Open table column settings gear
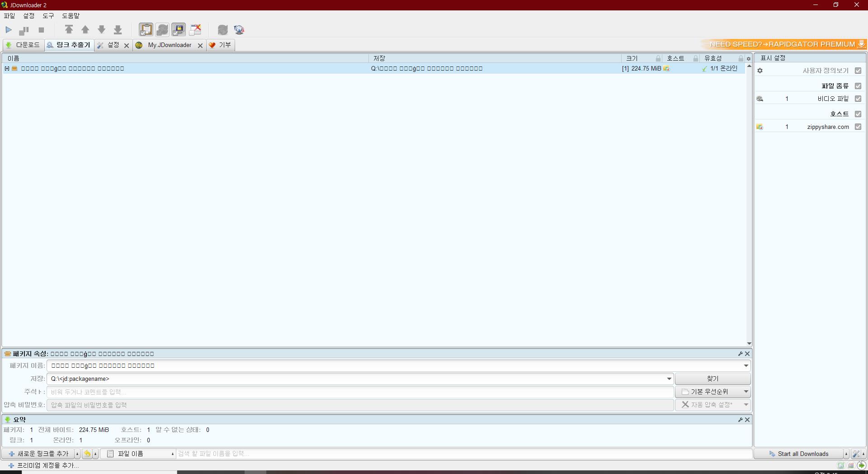The width and height of the screenshot is (868, 474). pos(749,58)
